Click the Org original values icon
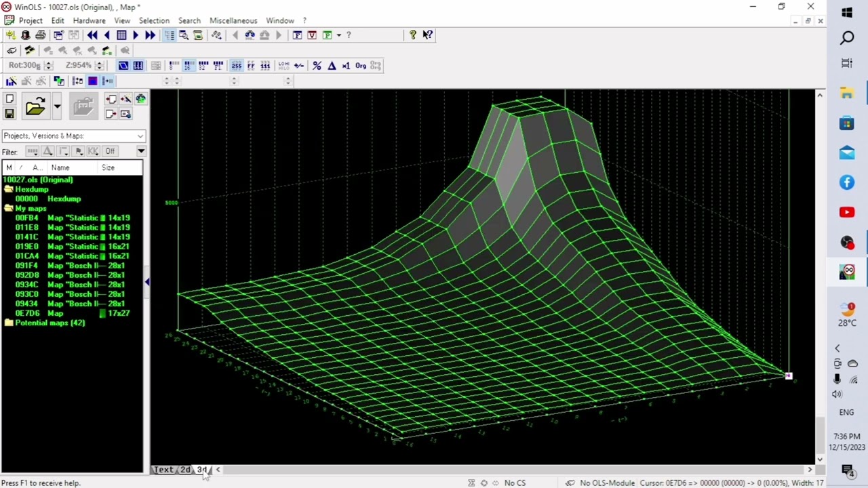Image resolution: width=868 pixels, height=488 pixels. pos(361,66)
